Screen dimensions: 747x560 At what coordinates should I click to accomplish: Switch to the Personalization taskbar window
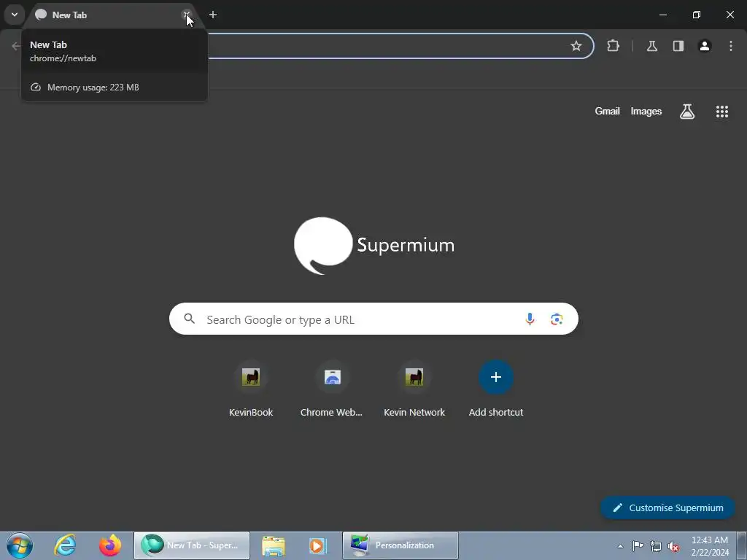click(x=400, y=545)
